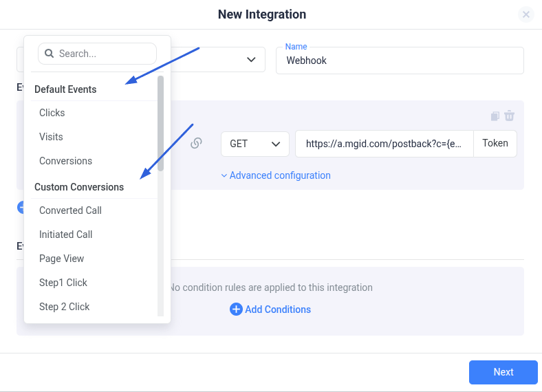
Task: Click the dropdown list scrollbar
Action: (x=160, y=124)
